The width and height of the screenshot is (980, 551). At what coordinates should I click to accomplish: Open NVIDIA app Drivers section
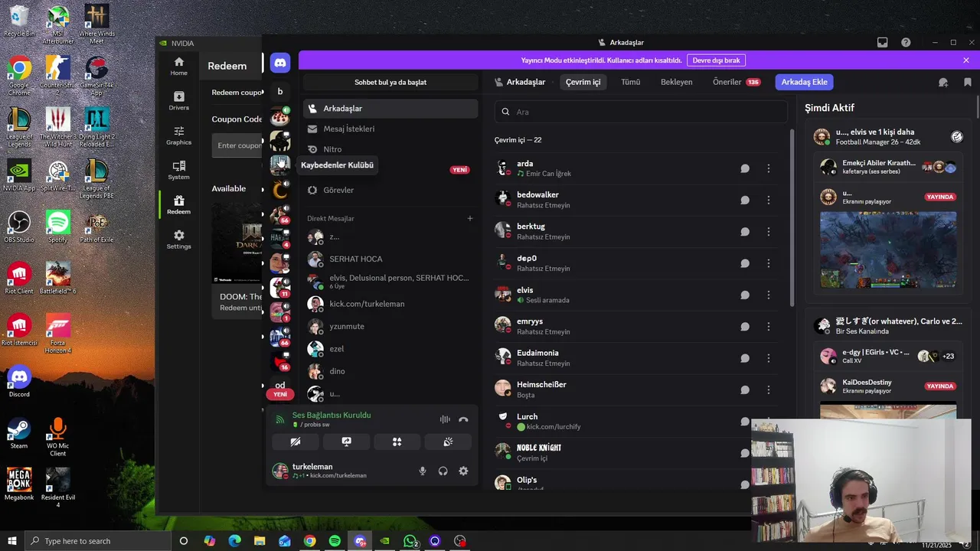tap(178, 101)
